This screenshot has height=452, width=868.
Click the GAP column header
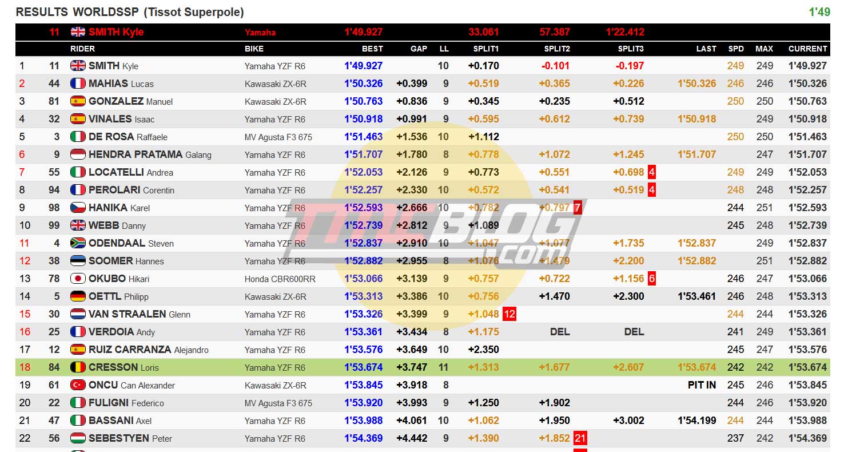[x=419, y=49]
